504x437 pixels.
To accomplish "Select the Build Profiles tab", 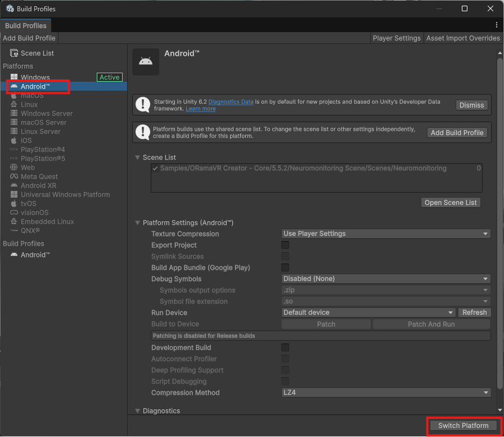I will click(26, 25).
